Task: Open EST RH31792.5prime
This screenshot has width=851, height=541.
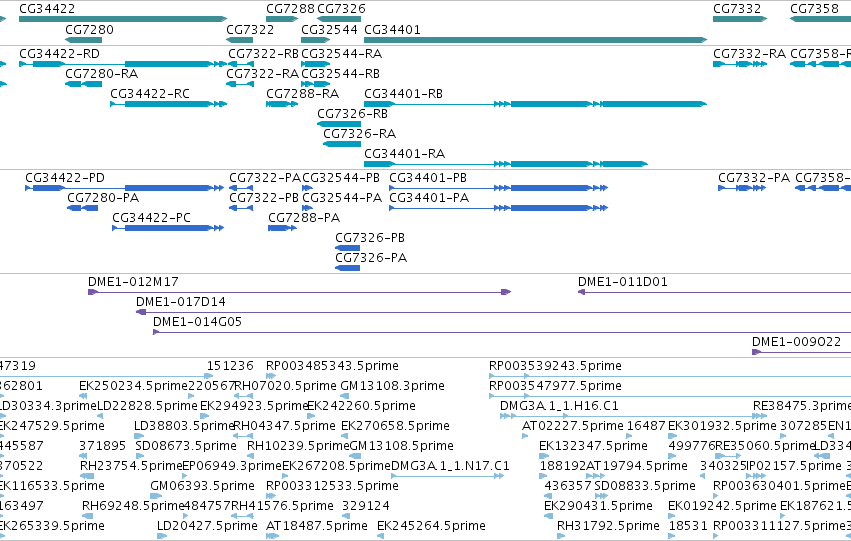Action: (561, 537)
